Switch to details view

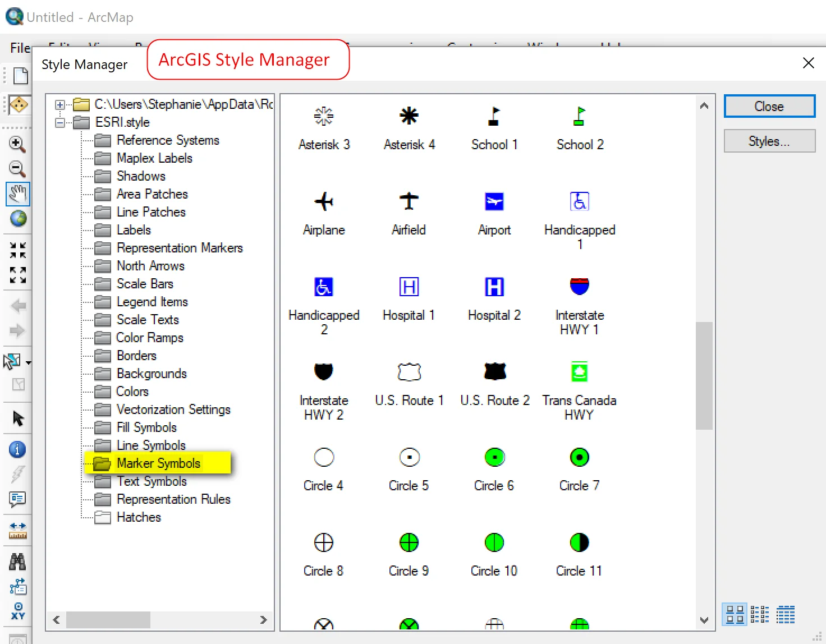[786, 614]
